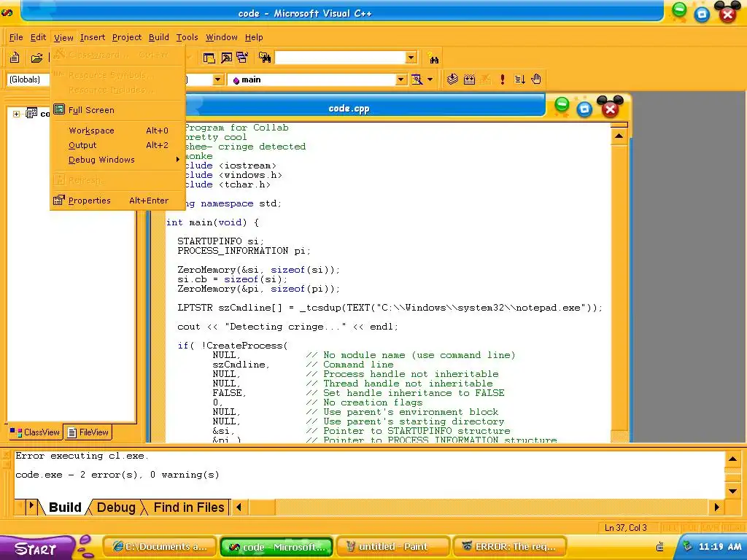Click the output horizontal scroll left arrow
747x560 pixels.
point(239,507)
